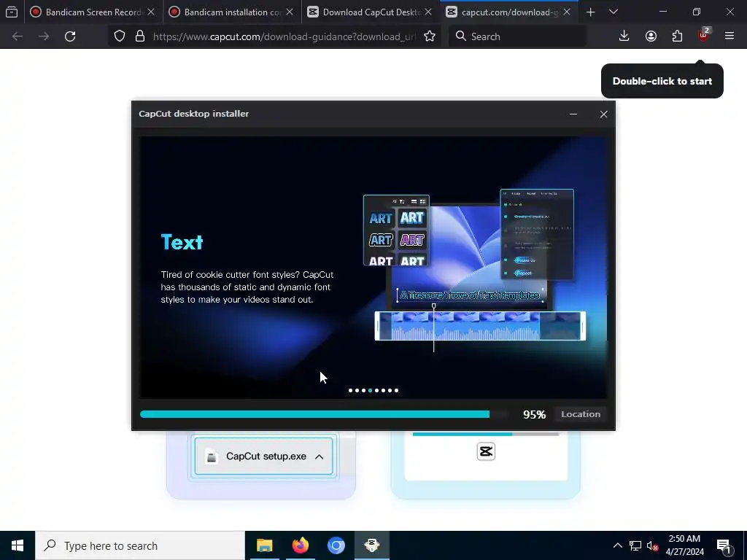The width and height of the screenshot is (747, 560).
Task: Switch to Bandicam installation tab
Action: (231, 12)
